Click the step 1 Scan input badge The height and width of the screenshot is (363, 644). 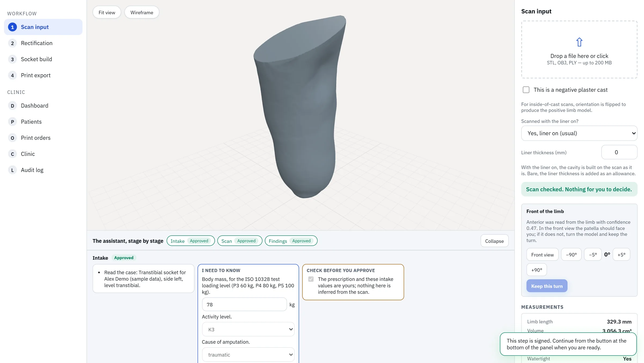12,27
